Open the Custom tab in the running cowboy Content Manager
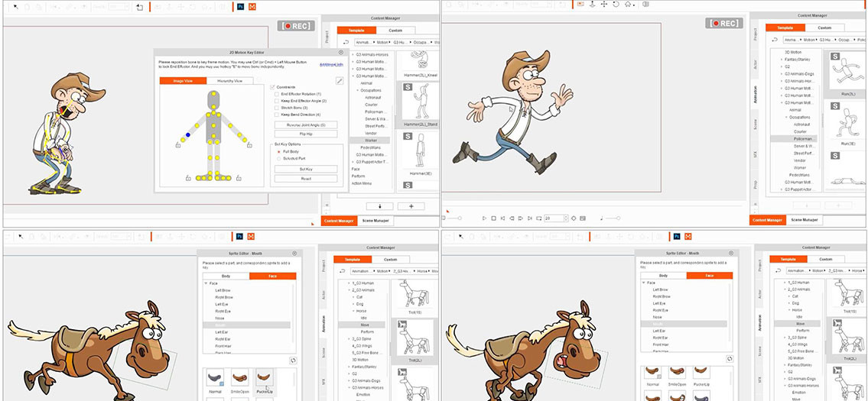Viewport: 868px width, 401px height. (825, 27)
